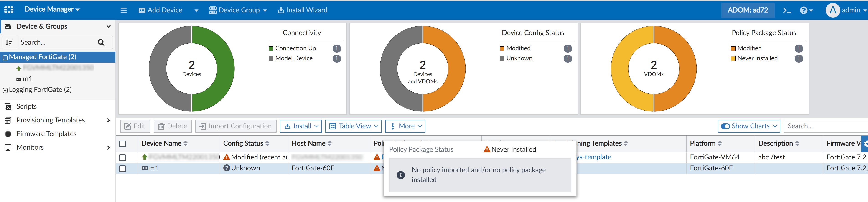Select the m1 device row checkbox
Viewport: 868px width, 202px height.
click(x=123, y=169)
